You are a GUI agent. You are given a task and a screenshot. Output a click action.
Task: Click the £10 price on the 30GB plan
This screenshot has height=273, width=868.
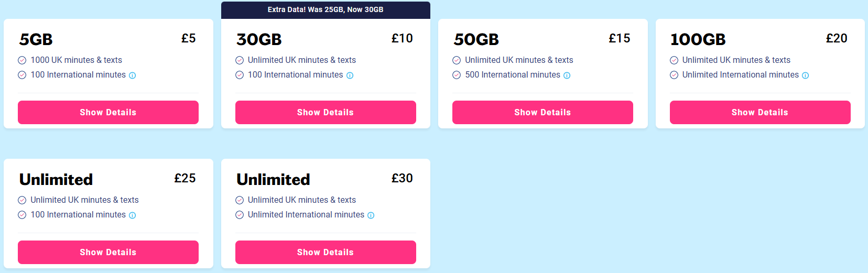pyautogui.click(x=403, y=38)
